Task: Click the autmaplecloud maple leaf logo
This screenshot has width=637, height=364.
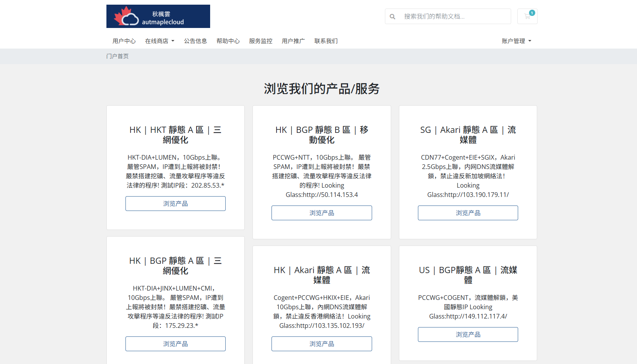Action: tap(158, 16)
